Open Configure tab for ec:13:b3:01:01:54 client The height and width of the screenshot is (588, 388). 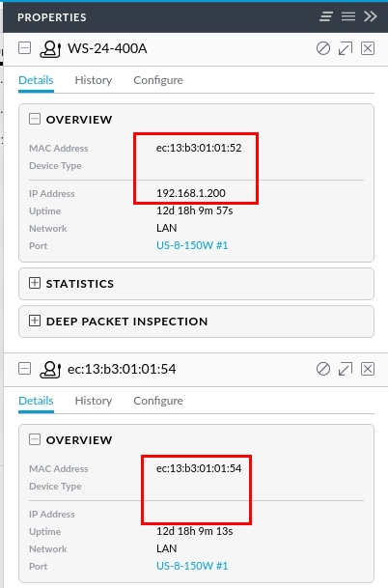point(158,401)
